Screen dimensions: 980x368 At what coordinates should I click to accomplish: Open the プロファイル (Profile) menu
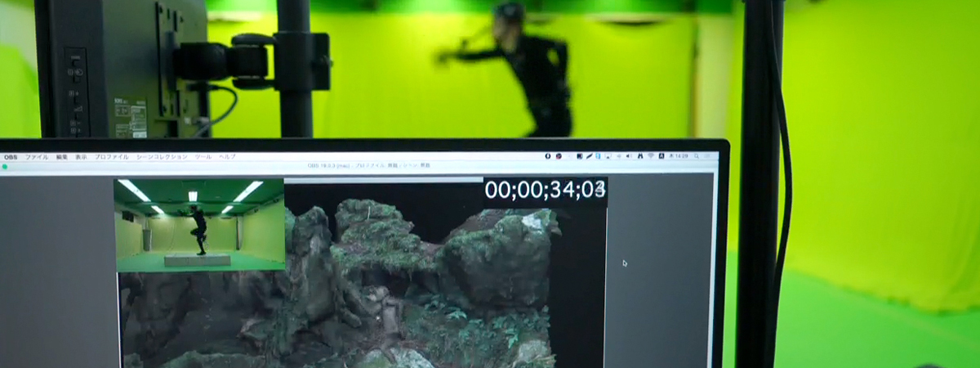(111, 156)
